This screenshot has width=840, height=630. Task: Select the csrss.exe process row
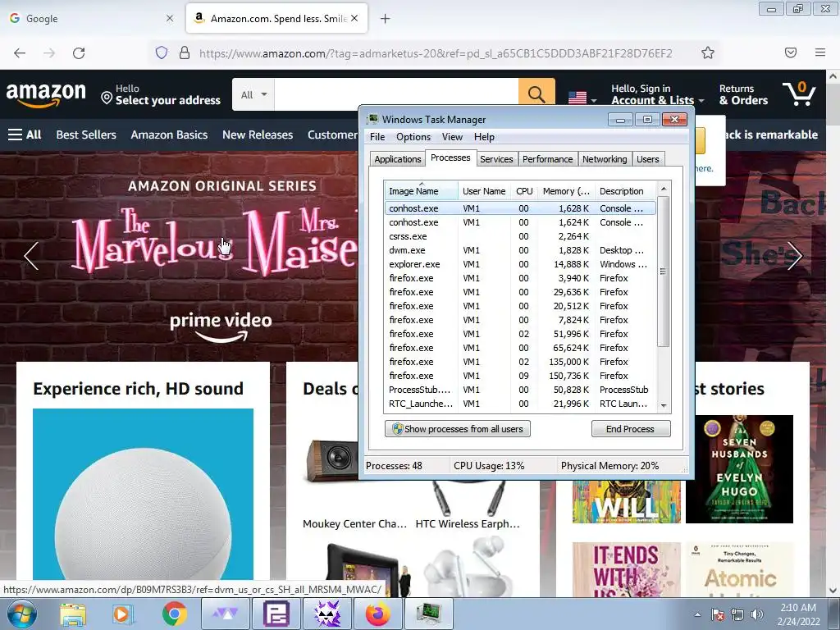520,236
